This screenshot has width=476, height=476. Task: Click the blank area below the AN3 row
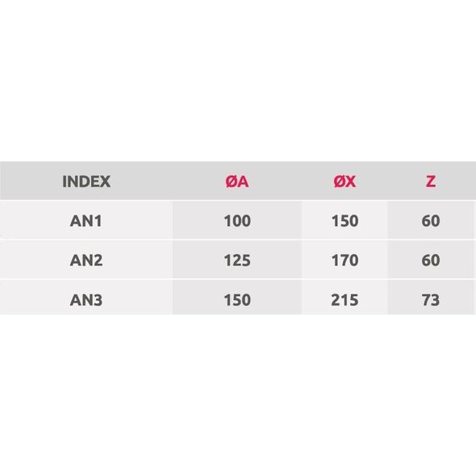(x=238, y=395)
